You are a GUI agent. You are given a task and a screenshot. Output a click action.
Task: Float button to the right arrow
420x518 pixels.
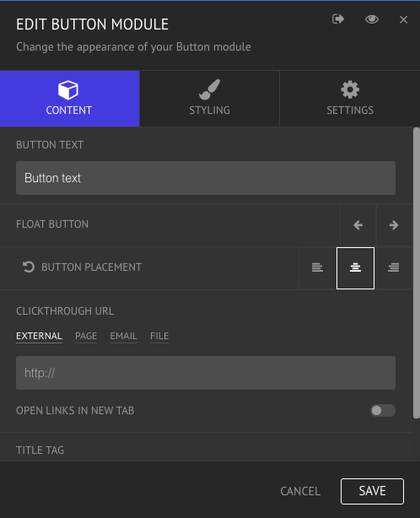click(394, 225)
